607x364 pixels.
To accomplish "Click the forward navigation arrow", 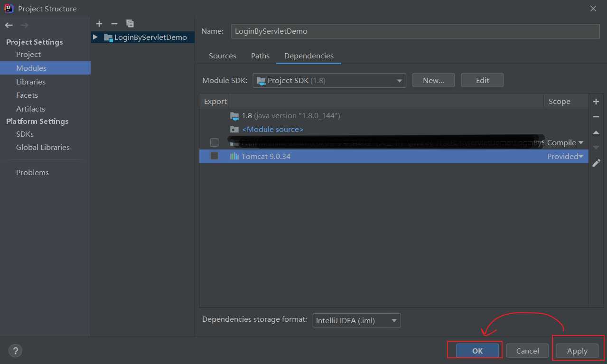I will 25,25.
